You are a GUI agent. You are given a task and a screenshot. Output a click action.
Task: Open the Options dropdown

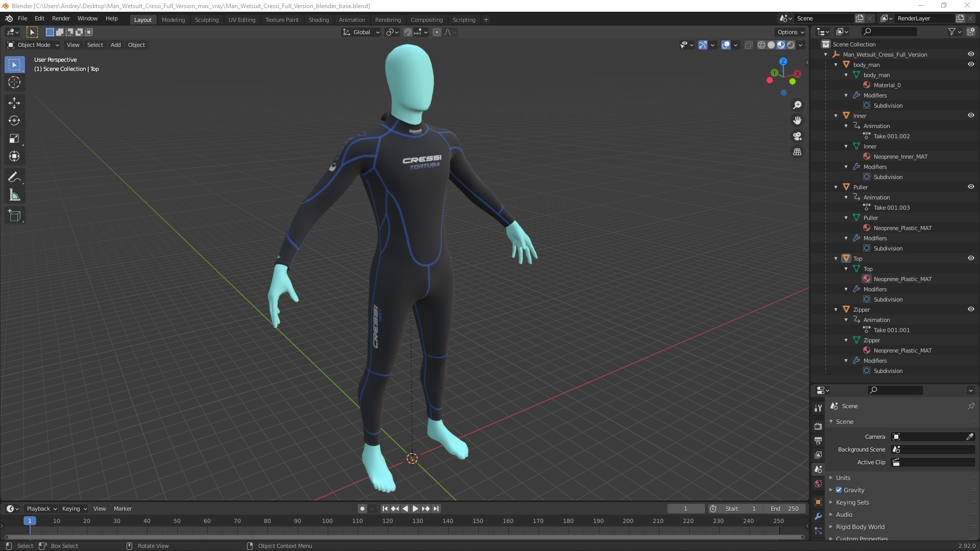(791, 32)
